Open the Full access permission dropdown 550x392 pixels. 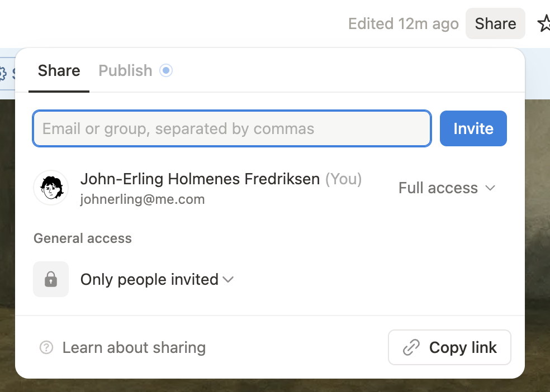[x=439, y=188]
